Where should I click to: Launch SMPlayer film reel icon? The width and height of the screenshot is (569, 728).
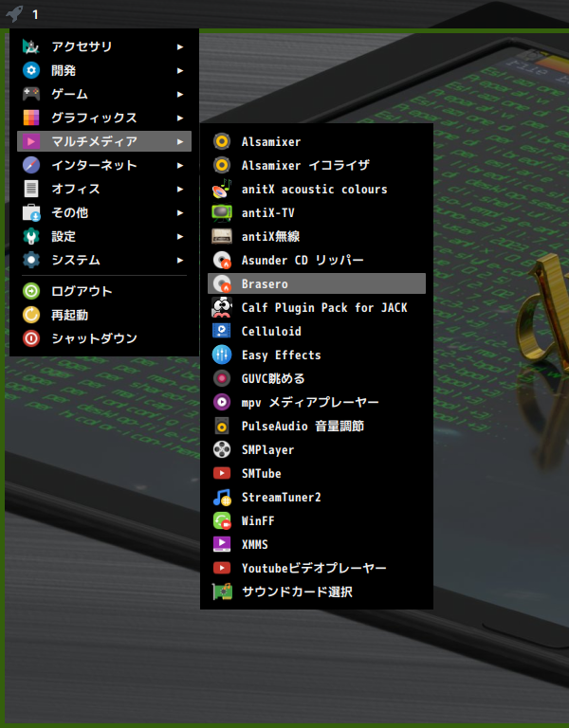(x=222, y=449)
